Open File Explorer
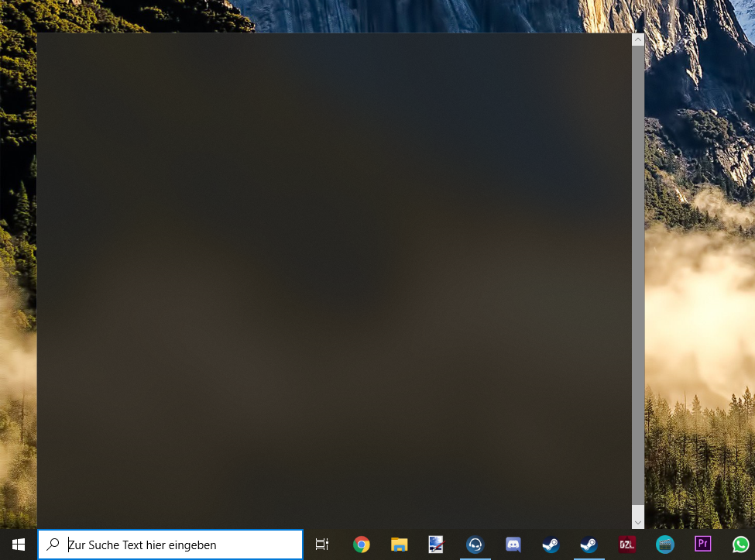The height and width of the screenshot is (560, 755). pyautogui.click(x=399, y=545)
